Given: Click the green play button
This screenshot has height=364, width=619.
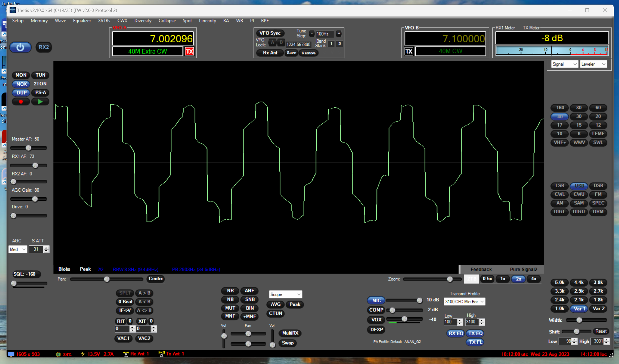Looking at the screenshot, I should point(40,102).
